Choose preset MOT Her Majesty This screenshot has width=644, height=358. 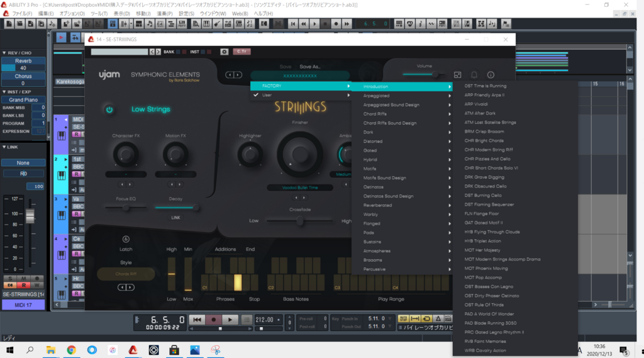click(482, 250)
